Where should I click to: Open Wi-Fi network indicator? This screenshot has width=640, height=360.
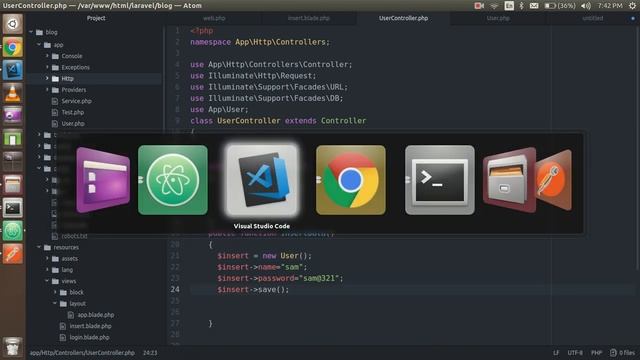click(494, 6)
